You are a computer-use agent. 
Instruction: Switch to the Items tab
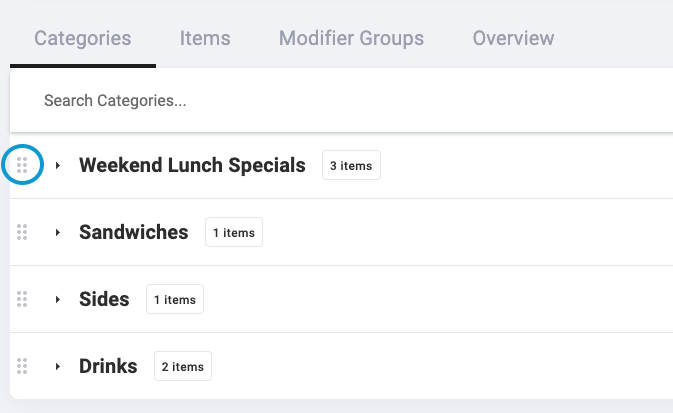coord(205,38)
